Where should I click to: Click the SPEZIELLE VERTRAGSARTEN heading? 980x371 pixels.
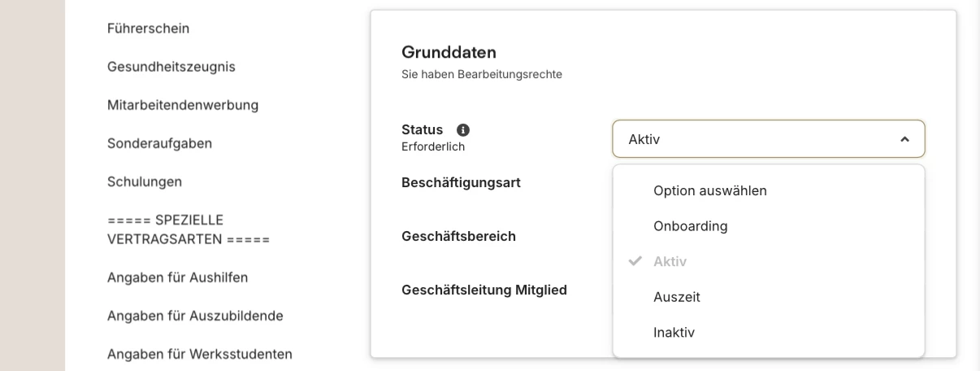click(x=188, y=229)
